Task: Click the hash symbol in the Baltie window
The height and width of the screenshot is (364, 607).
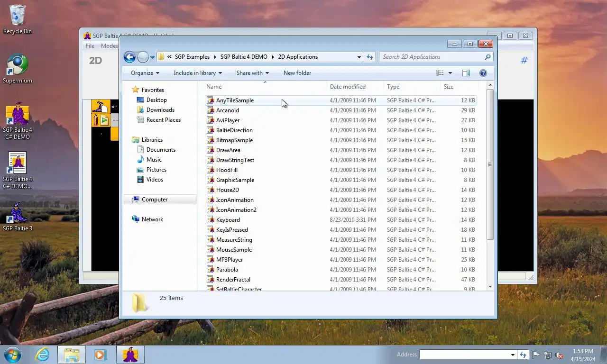Action: point(524,60)
